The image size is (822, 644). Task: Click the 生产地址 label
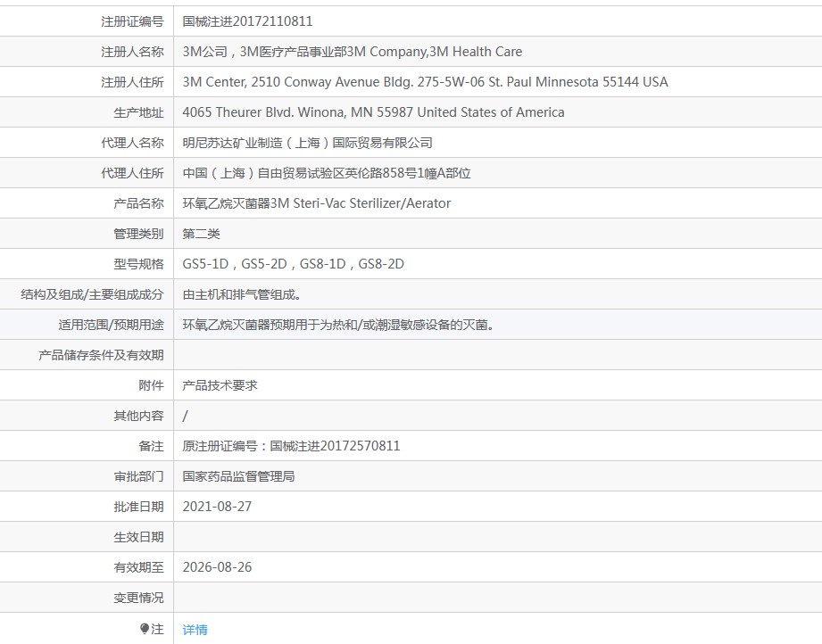click(138, 112)
